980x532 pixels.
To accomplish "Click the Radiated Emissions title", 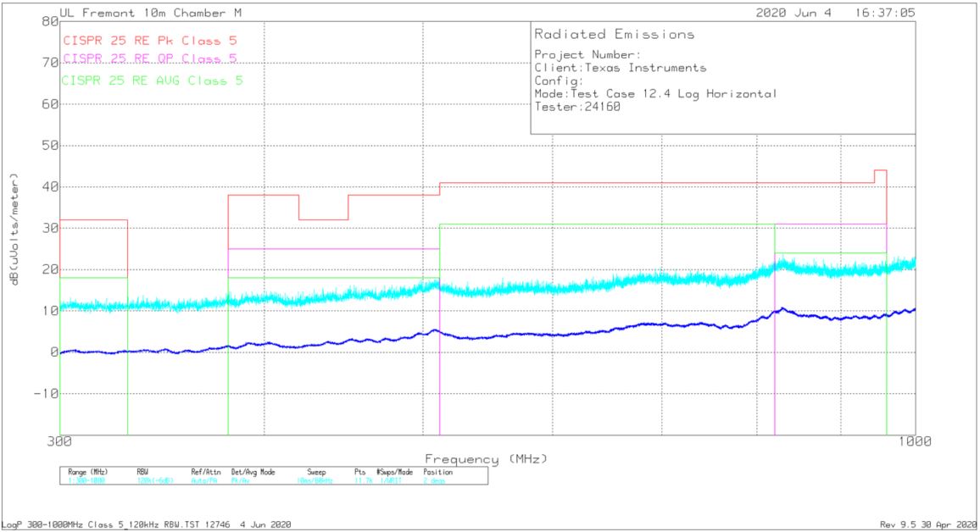I will point(614,35).
